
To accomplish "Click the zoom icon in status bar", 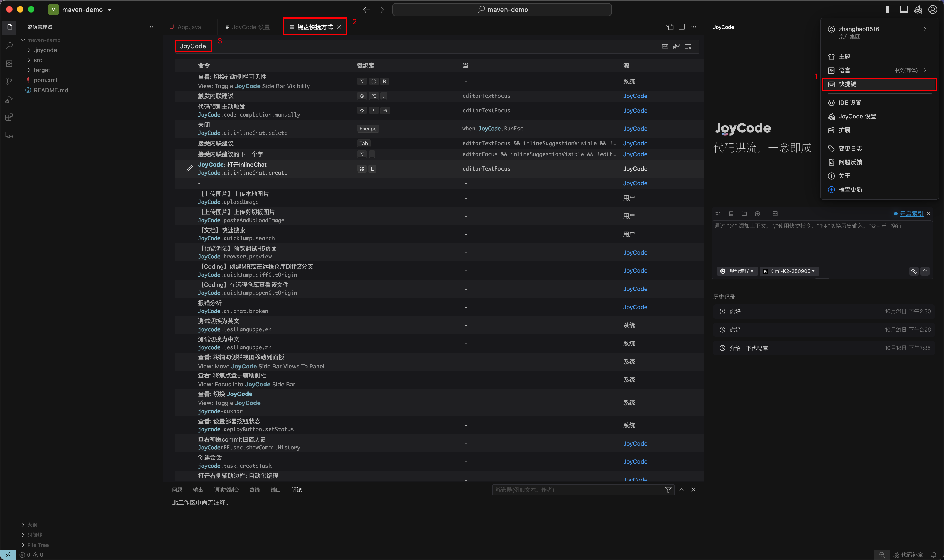I will (882, 555).
